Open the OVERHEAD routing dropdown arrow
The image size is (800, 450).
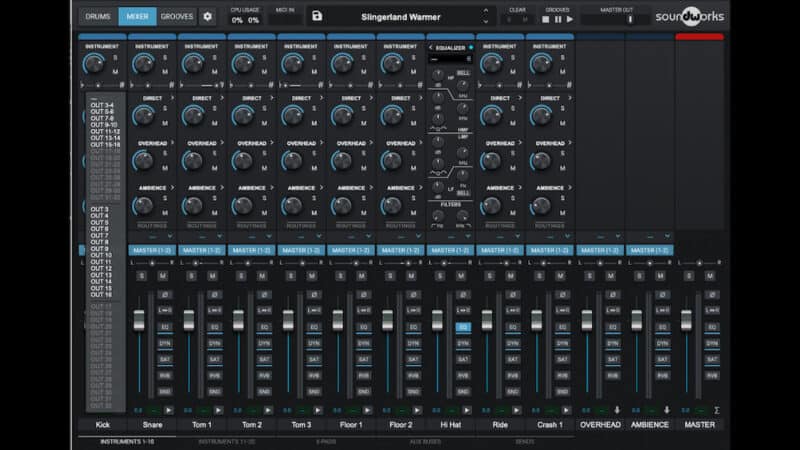click(x=617, y=236)
